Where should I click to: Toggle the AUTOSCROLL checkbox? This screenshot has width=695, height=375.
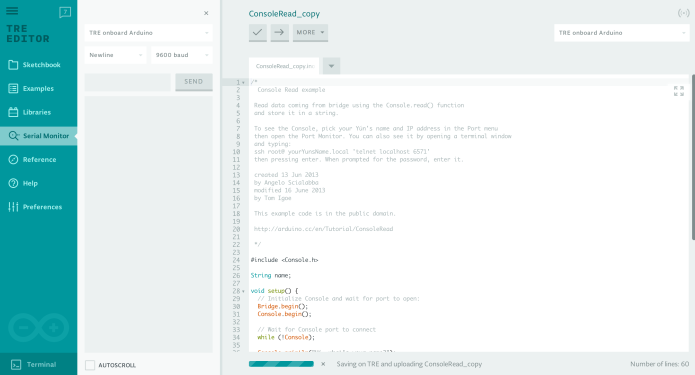[x=90, y=365]
